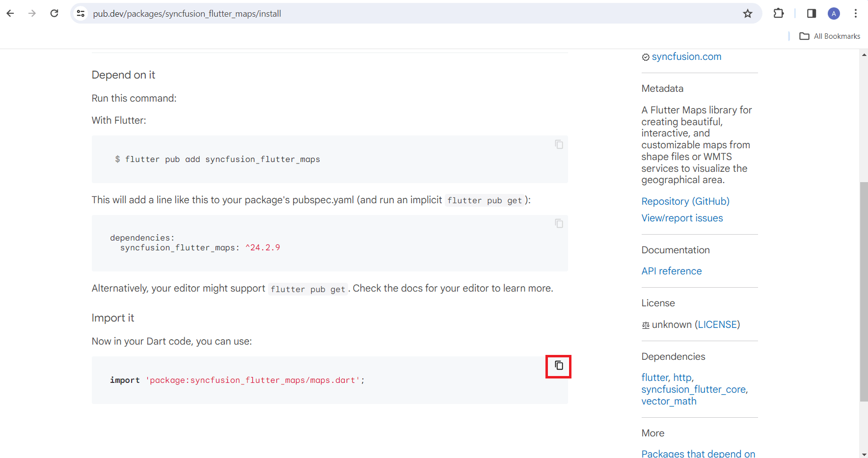The image size is (868, 458).
Task: Open the LICENSE link
Action: 717,325
